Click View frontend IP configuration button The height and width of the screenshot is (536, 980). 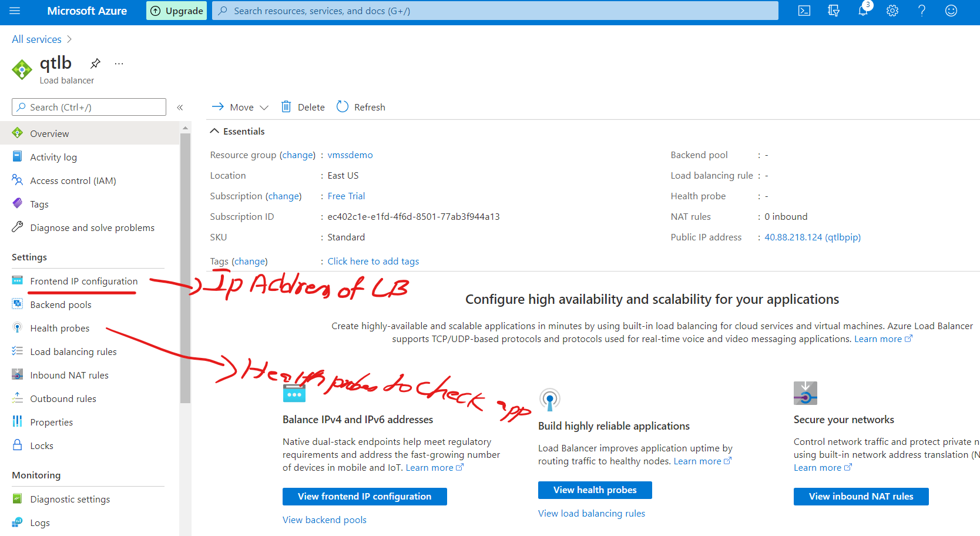[364, 497]
